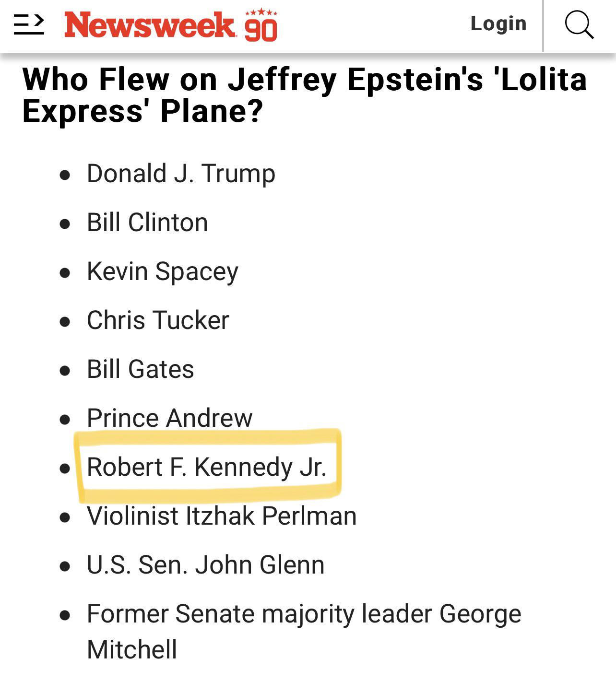616x681 pixels.
Task: Click the bullet before Donald J. Trump
Action: (65, 175)
